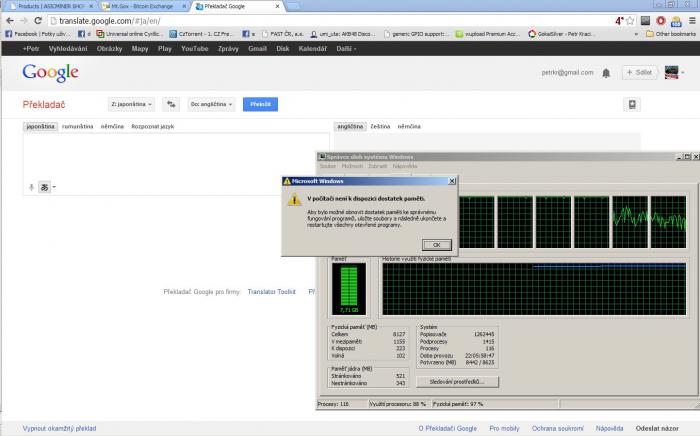Select Rozpoznat jazyk option
The height and width of the screenshot is (436, 700).
coord(153,126)
